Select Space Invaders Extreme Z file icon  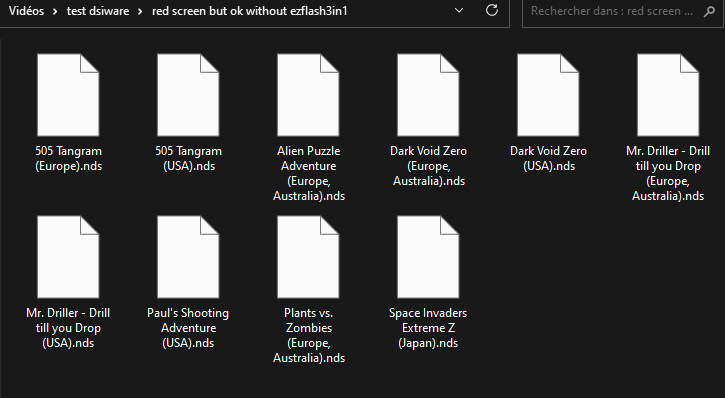point(428,257)
